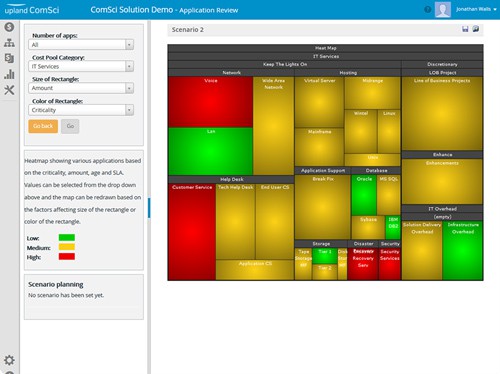Click the Scenario 2 title text
The height and width of the screenshot is (374, 500).
pyautogui.click(x=188, y=30)
